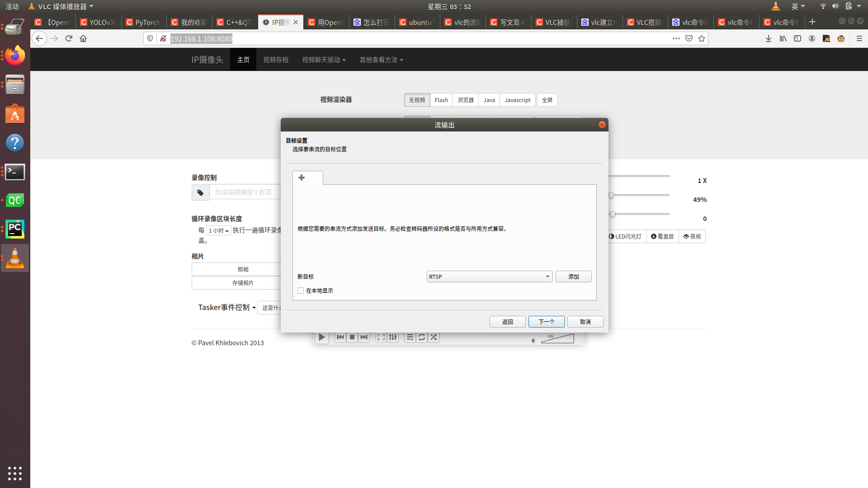Open Terminal from the Ubuntu dock
The width and height of the screenshot is (868, 488).
[15, 172]
